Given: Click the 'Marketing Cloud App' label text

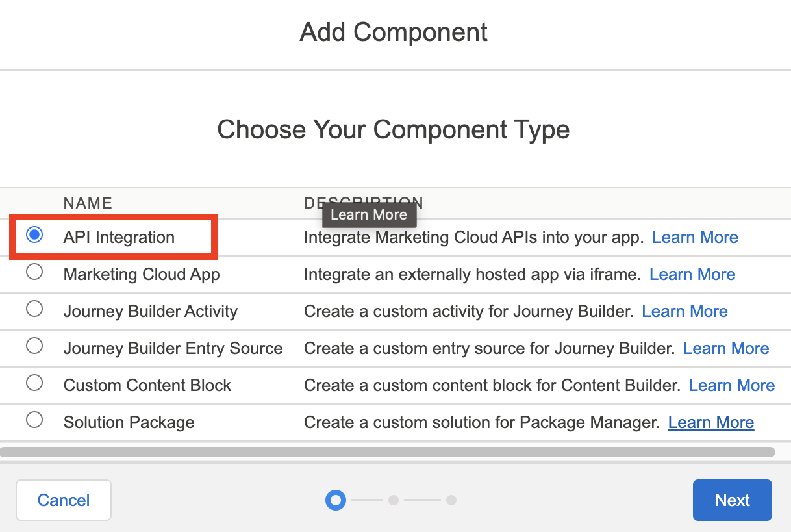Looking at the screenshot, I should pyautogui.click(x=142, y=274).
